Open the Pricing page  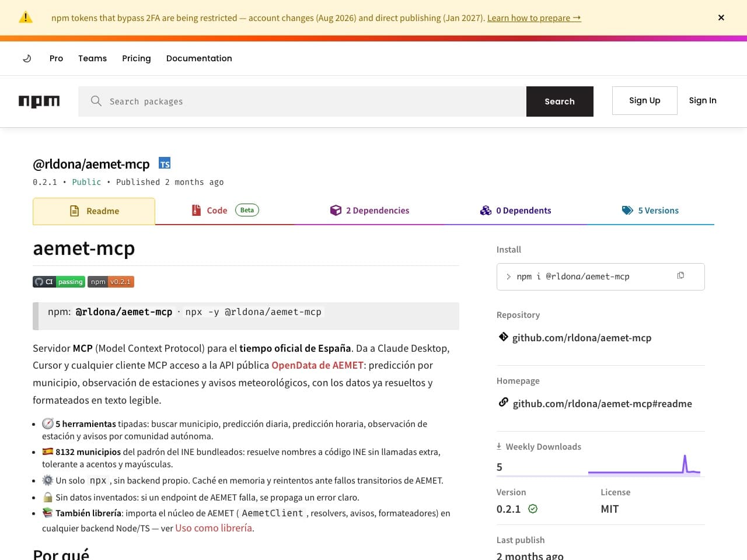[137, 58]
